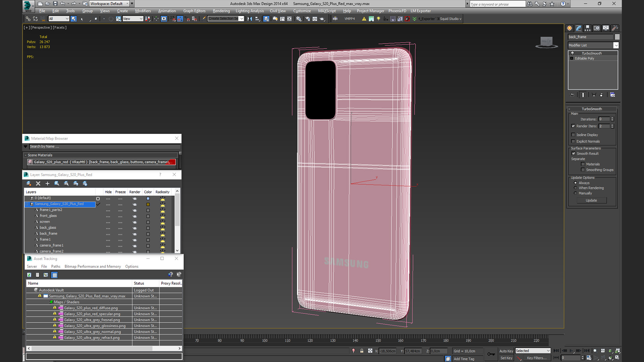
Task: Click the Save File icon in title bar
Action: pyautogui.click(x=55, y=4)
